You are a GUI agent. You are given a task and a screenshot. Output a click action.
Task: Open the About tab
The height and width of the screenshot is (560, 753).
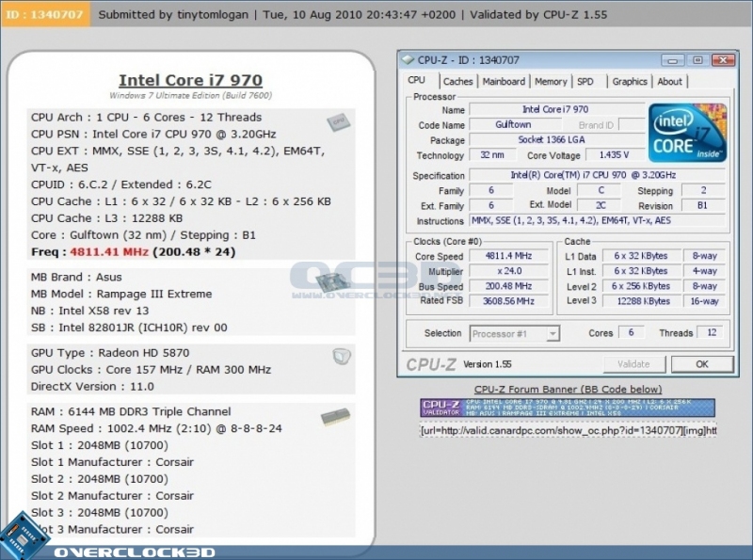[670, 81]
